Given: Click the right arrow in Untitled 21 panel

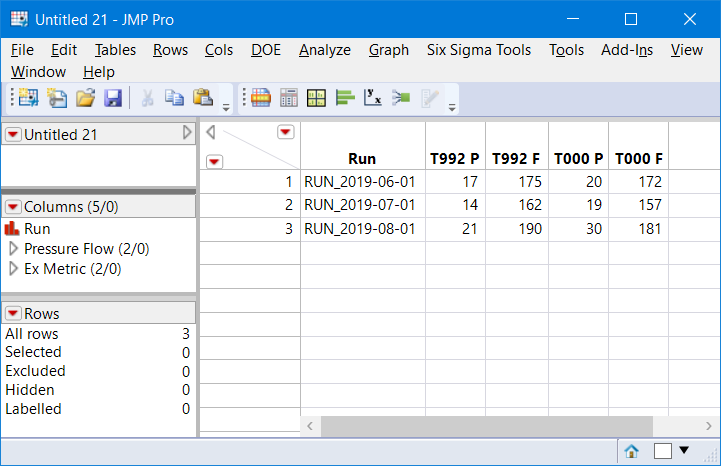Looking at the screenshot, I should (x=187, y=132).
